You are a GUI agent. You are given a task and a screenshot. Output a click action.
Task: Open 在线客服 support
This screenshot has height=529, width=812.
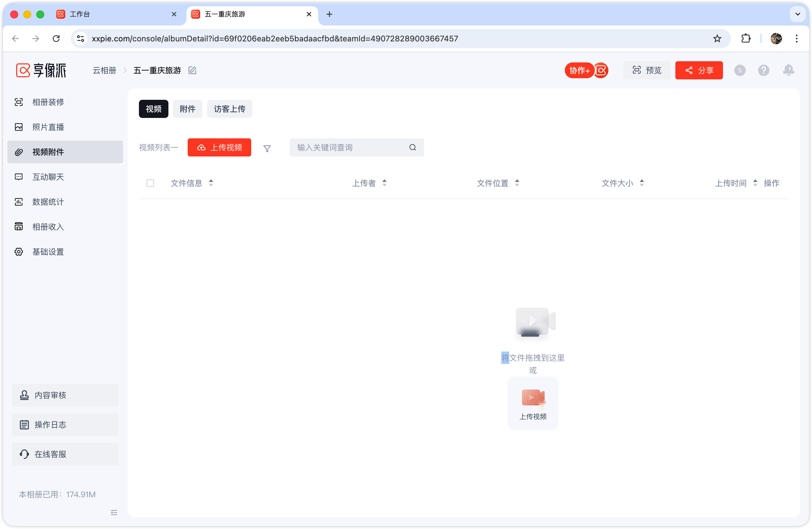(x=65, y=454)
